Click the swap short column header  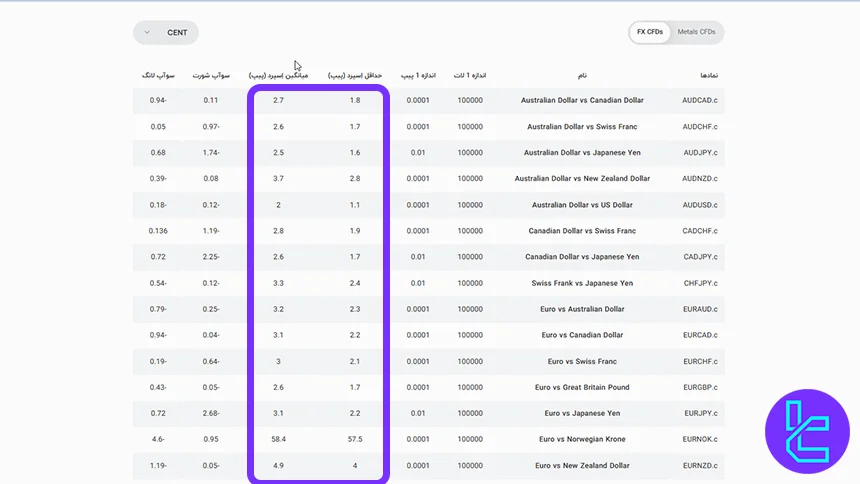211,75
